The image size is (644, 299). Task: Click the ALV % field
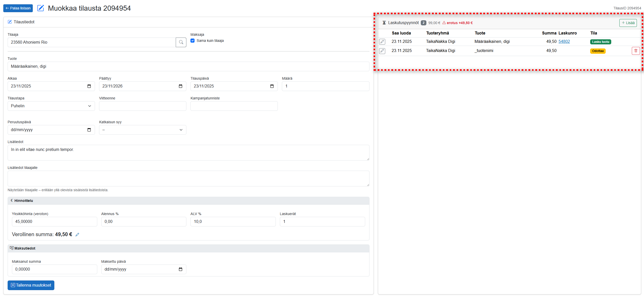pyautogui.click(x=233, y=222)
